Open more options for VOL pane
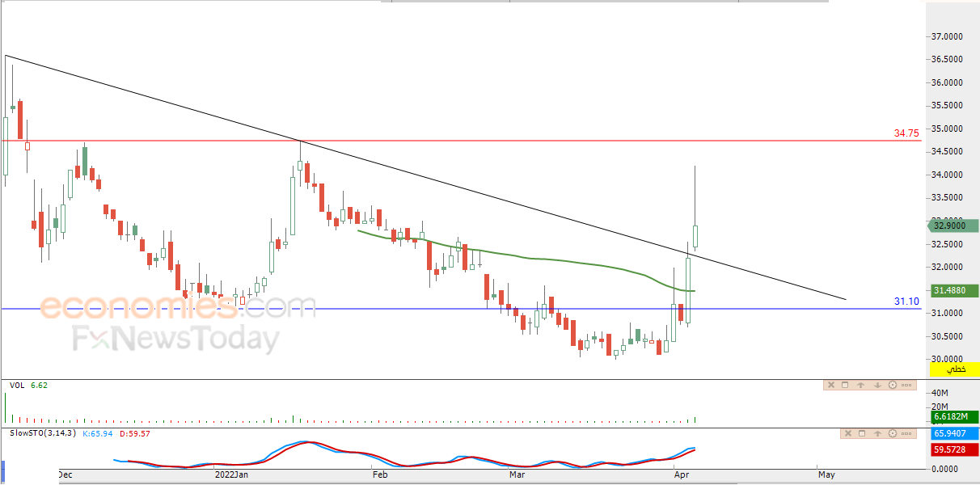 [x=906, y=386]
